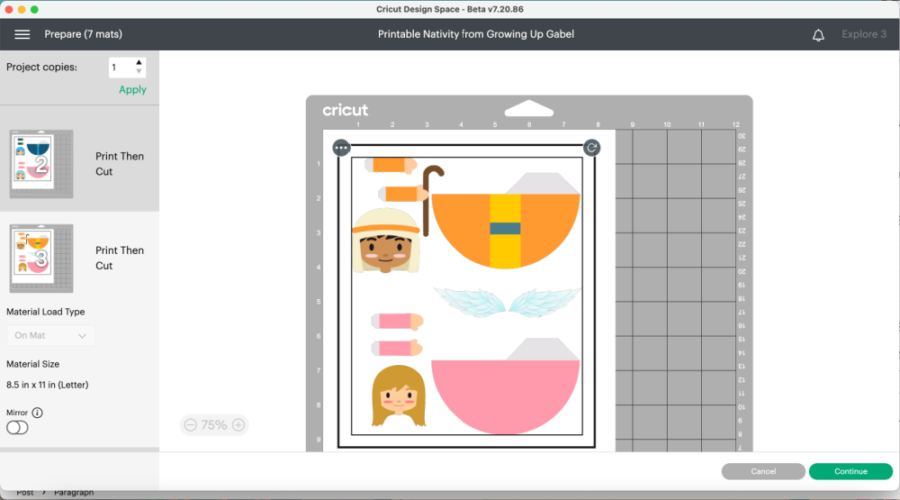
Task: Click the Cancel button
Action: [763, 471]
